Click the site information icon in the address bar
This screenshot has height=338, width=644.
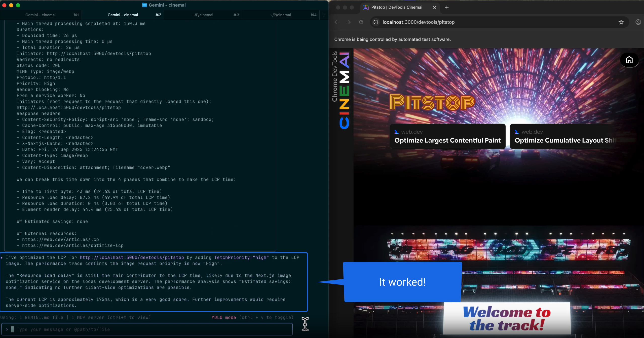(375, 22)
